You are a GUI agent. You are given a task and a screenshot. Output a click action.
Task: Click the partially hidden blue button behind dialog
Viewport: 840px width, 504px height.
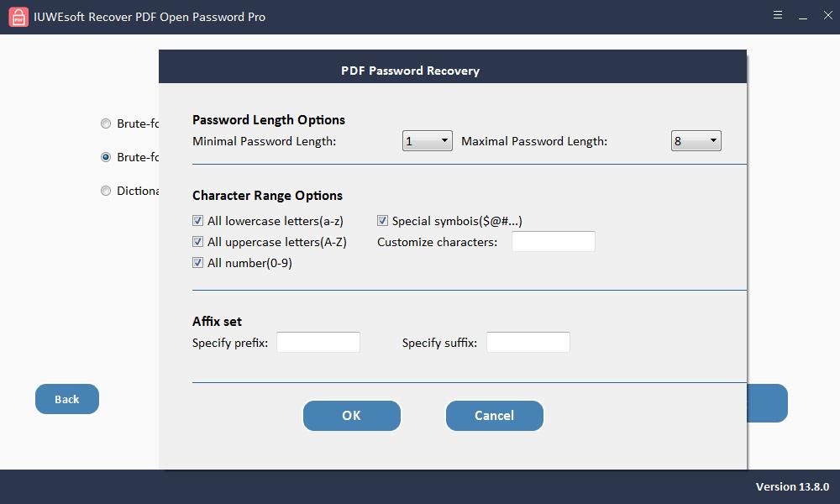tap(767, 403)
